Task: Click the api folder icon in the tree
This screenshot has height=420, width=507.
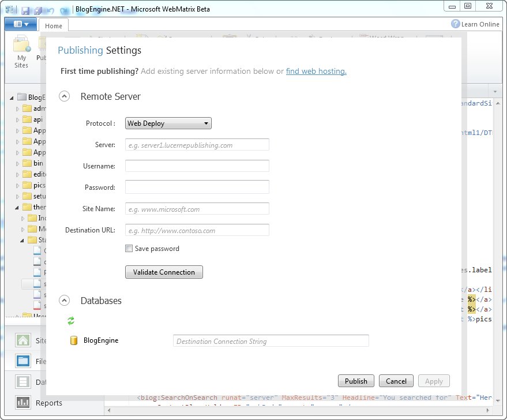Action: tap(27, 119)
